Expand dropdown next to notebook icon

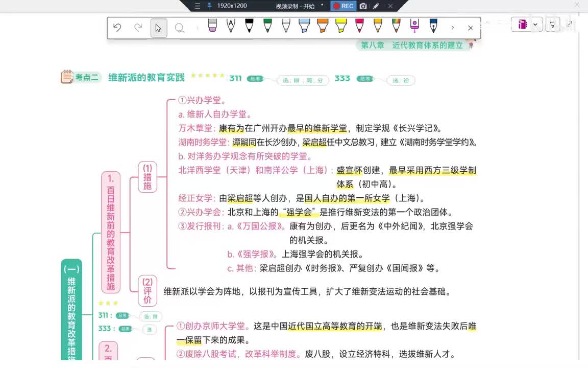tap(535, 25)
